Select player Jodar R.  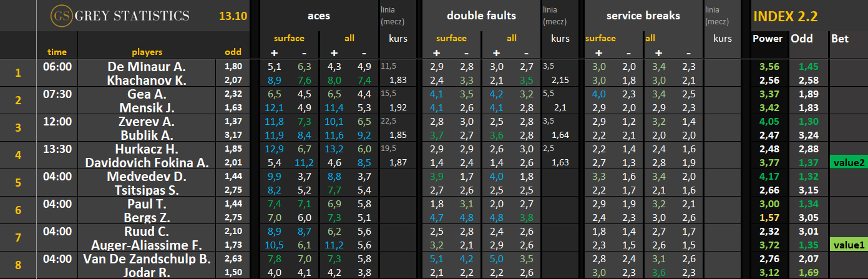[x=147, y=272]
